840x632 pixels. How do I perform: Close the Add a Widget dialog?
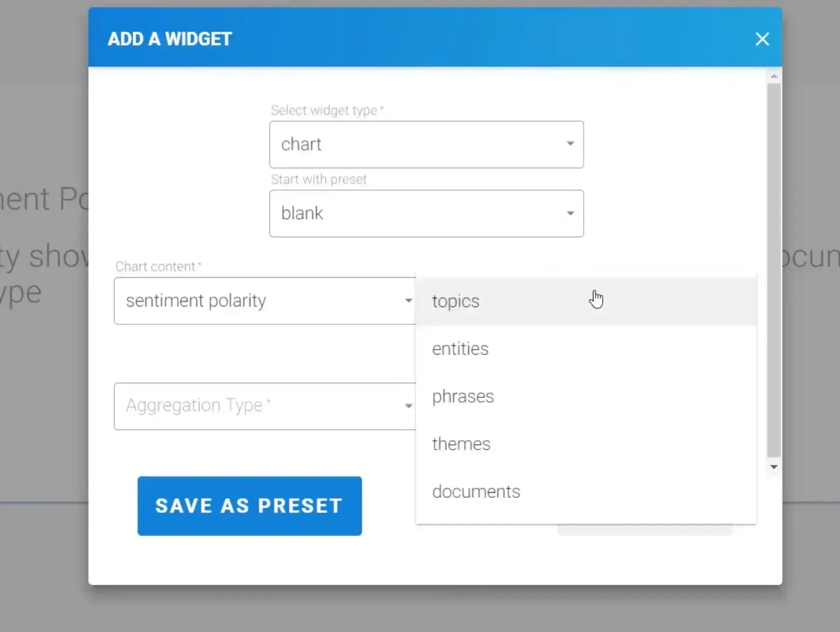coord(762,39)
